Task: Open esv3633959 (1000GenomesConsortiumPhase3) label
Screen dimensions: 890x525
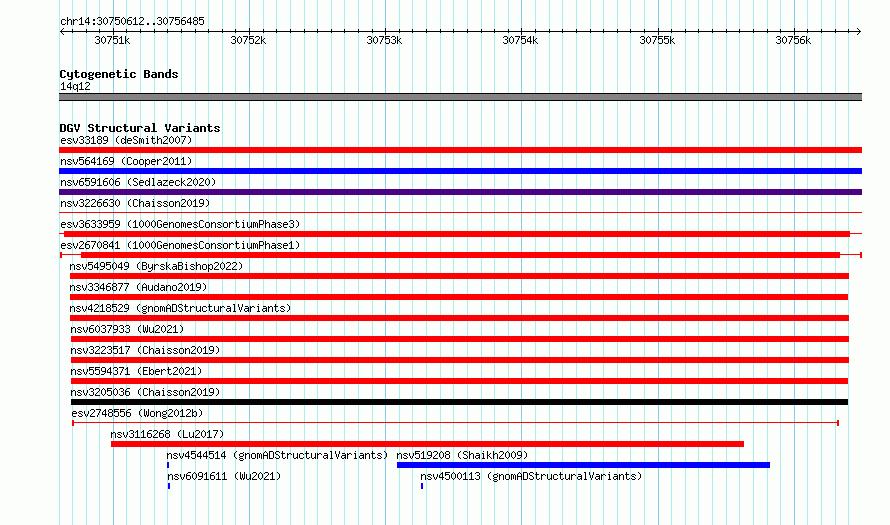Action: point(180,224)
